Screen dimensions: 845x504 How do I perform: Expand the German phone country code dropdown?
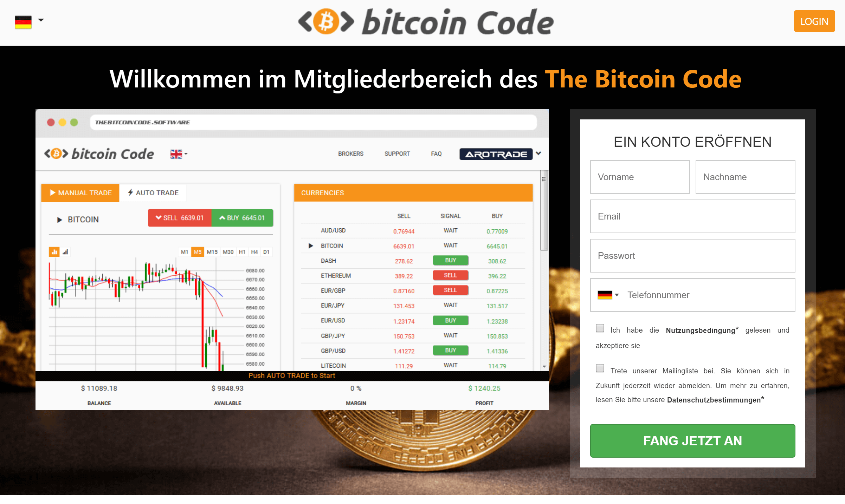tap(608, 295)
